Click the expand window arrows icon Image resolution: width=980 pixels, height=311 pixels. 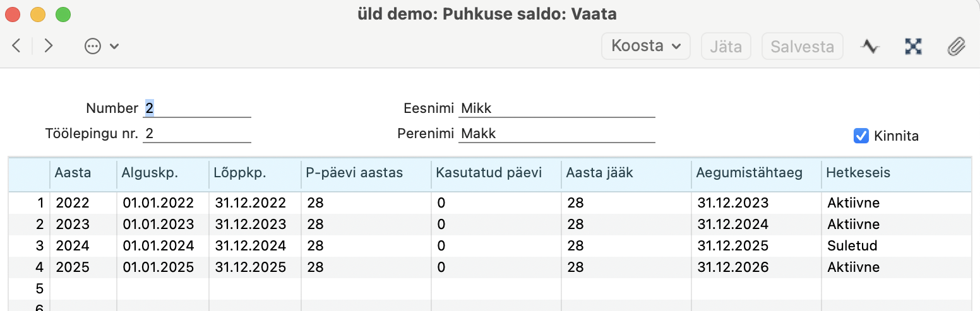click(x=914, y=46)
